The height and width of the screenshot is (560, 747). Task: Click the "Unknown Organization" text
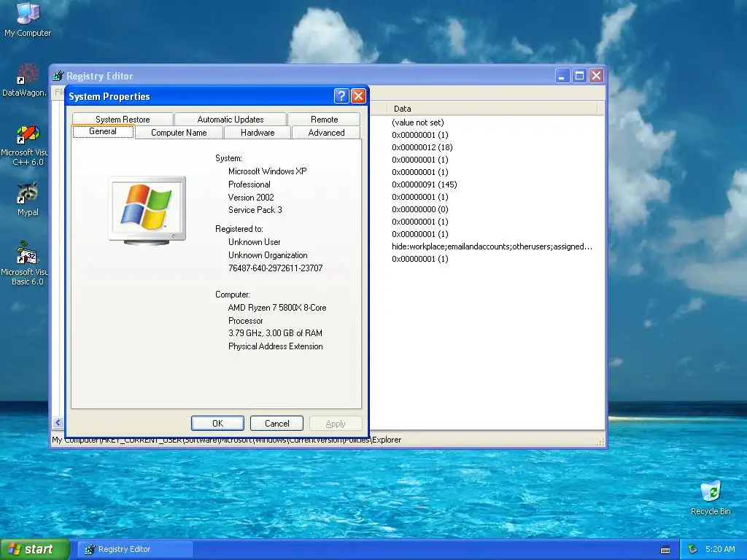pyautogui.click(x=268, y=255)
